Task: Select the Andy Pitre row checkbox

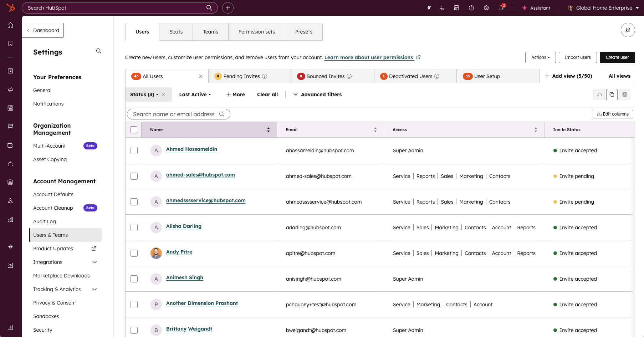Action: coord(134,253)
